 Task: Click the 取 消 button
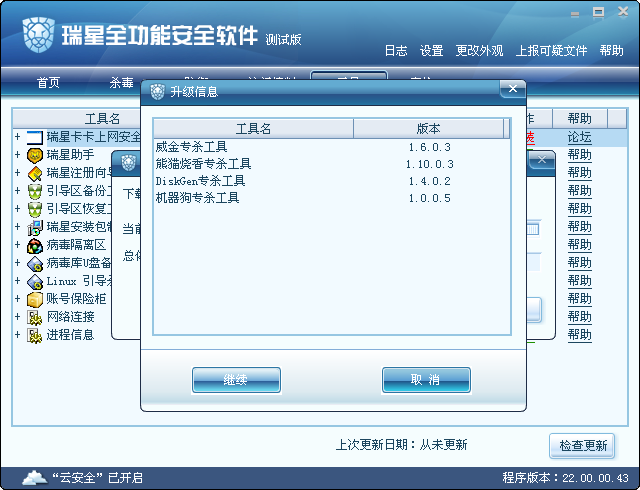(x=426, y=380)
